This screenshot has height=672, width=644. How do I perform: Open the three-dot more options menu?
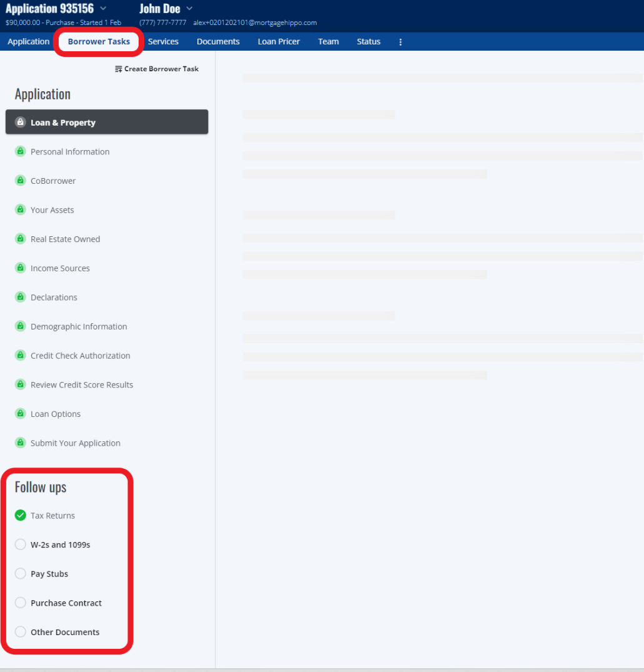[400, 42]
